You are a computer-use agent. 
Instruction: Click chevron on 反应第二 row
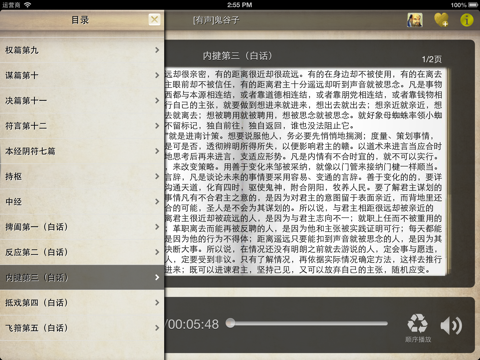pos(157,252)
